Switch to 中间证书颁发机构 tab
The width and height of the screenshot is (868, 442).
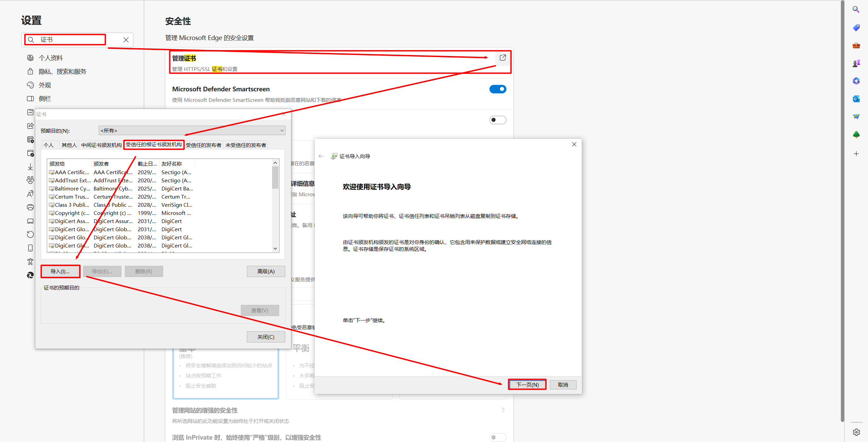(x=101, y=145)
